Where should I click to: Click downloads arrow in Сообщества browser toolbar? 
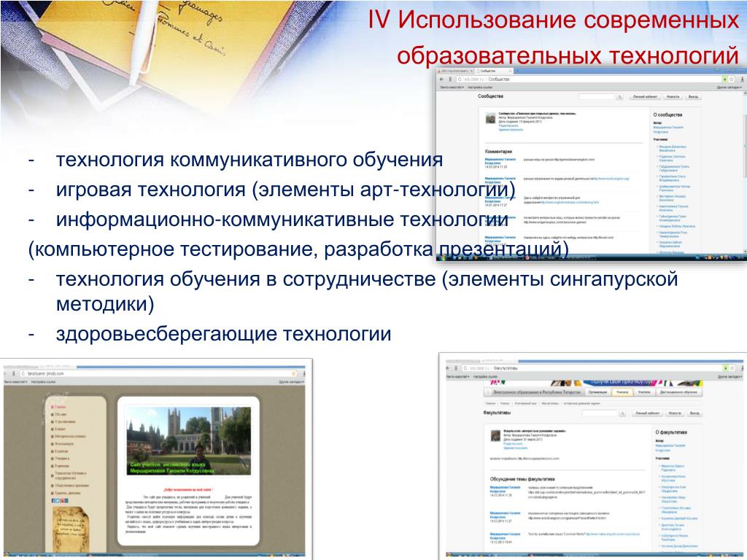click(742, 79)
